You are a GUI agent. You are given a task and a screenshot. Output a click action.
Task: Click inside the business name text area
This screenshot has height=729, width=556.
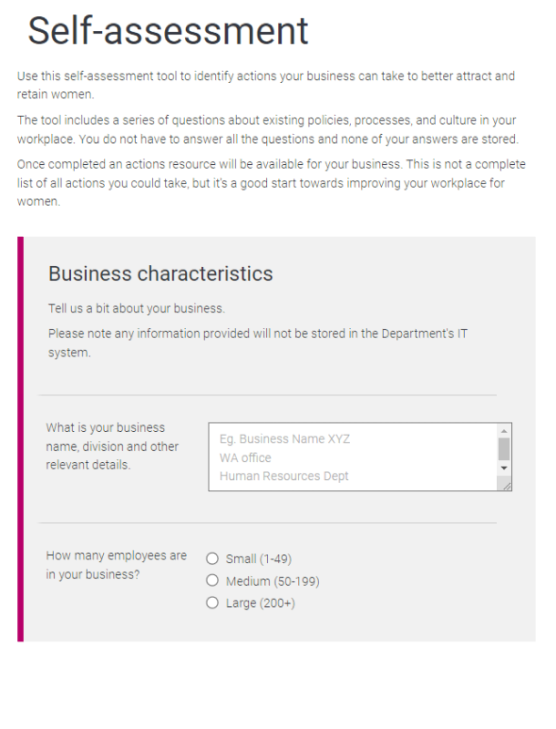click(x=353, y=457)
